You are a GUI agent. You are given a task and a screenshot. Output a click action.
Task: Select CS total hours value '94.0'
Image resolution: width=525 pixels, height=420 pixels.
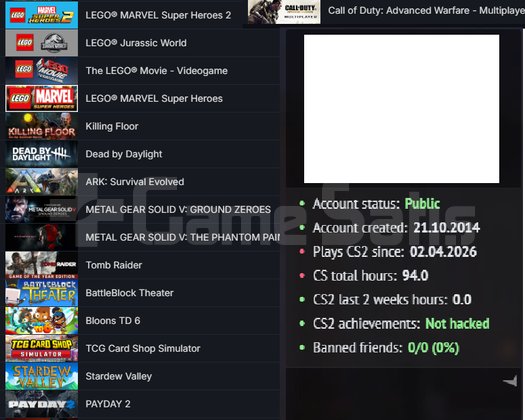click(x=415, y=276)
